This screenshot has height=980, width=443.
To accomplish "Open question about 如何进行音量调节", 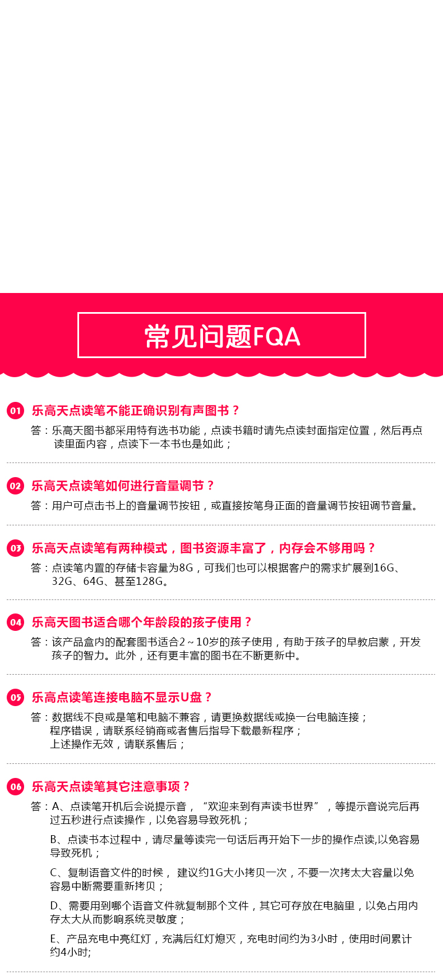I will pos(123,486).
